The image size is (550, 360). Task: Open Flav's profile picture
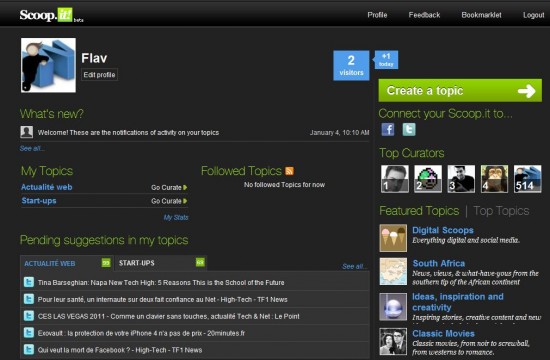click(x=48, y=65)
